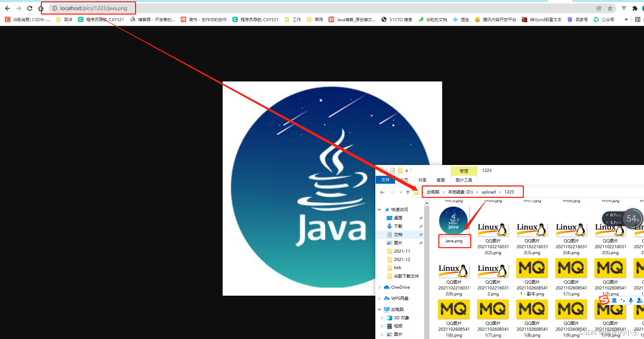Go back in File Explorer
Viewport: 644px width, 339px height.
(x=382, y=192)
